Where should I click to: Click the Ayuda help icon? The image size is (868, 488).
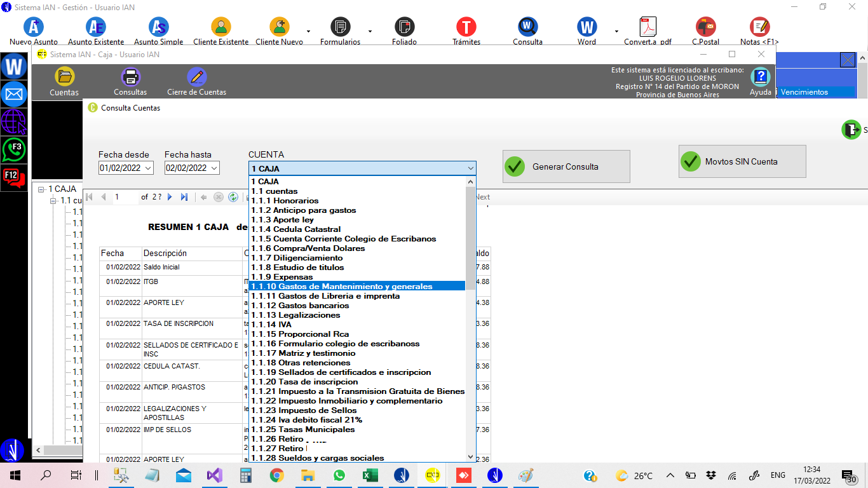coord(760,78)
